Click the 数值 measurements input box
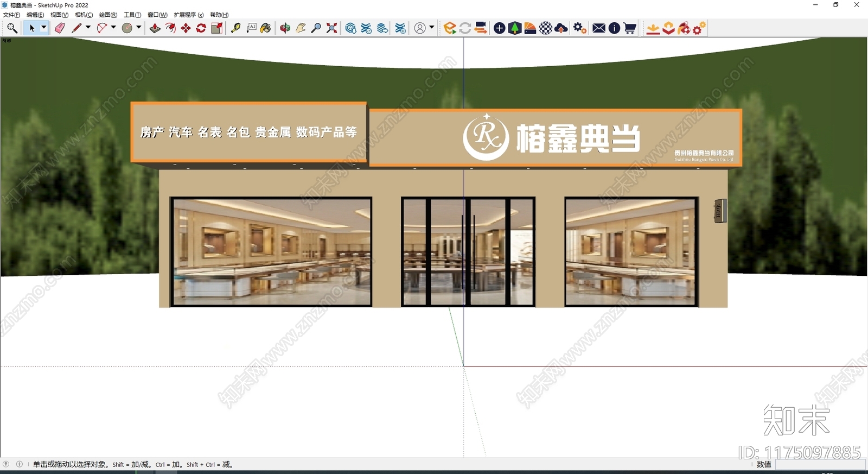 (820, 465)
